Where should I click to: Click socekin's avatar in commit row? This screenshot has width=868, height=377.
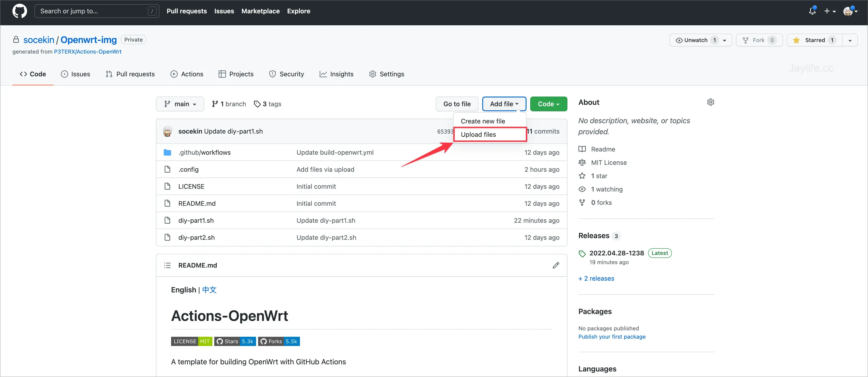[167, 131]
